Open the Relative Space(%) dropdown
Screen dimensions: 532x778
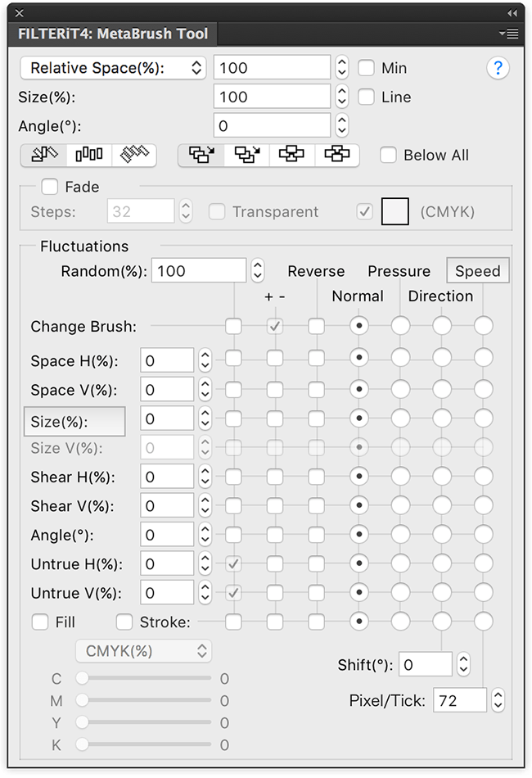(113, 68)
